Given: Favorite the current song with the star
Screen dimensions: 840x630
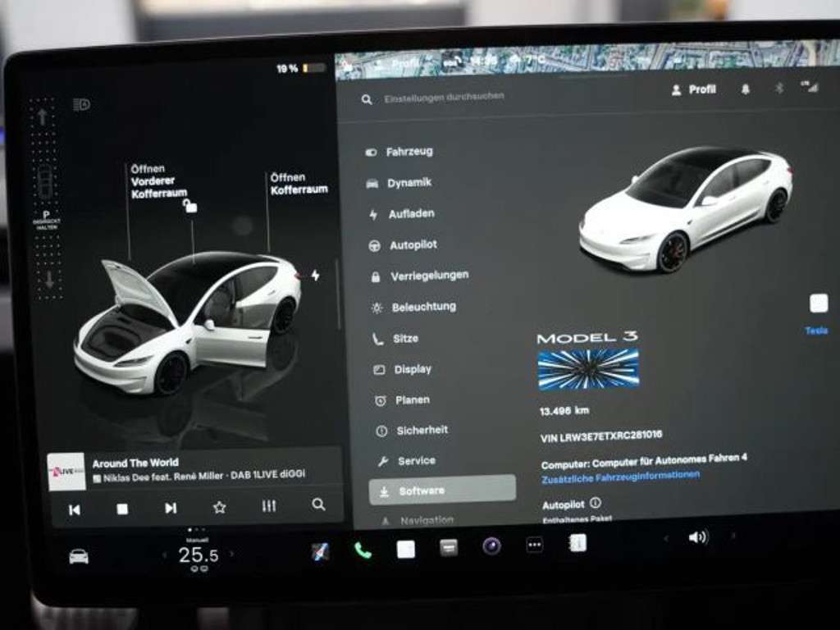Looking at the screenshot, I should click(219, 507).
